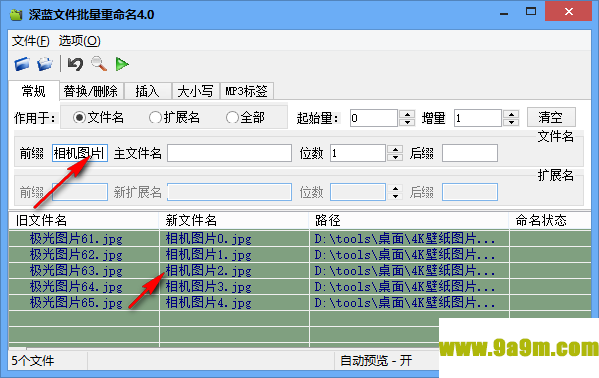The image size is (599, 378).
Task: Click the green play execute icon
Action: (122, 64)
